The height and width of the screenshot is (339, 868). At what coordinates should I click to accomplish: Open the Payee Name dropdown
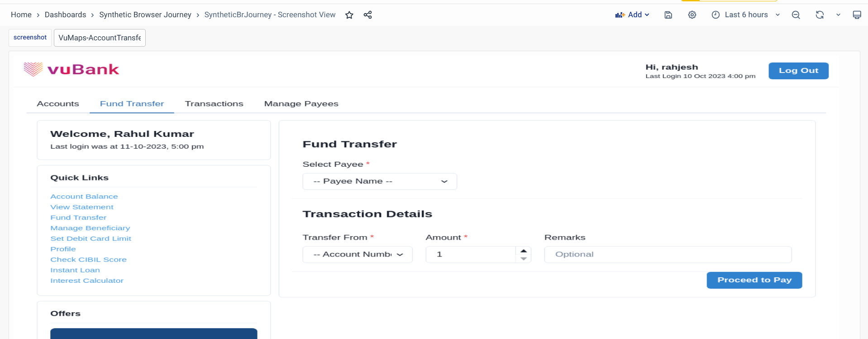tap(379, 181)
